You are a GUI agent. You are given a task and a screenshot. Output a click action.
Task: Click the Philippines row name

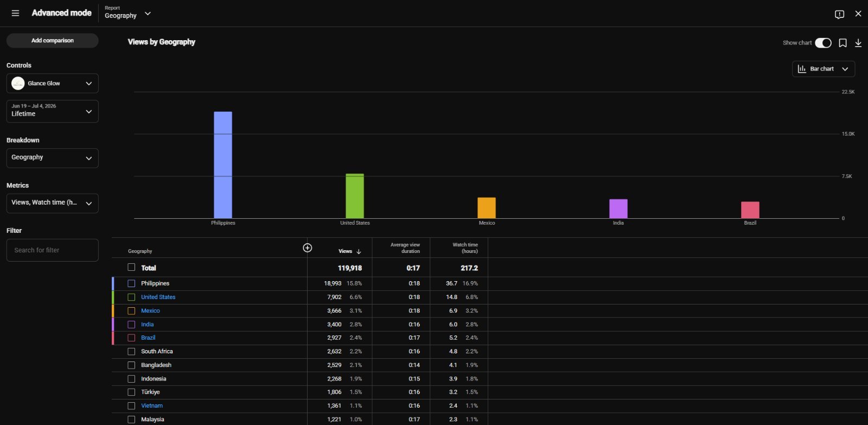[155, 283]
